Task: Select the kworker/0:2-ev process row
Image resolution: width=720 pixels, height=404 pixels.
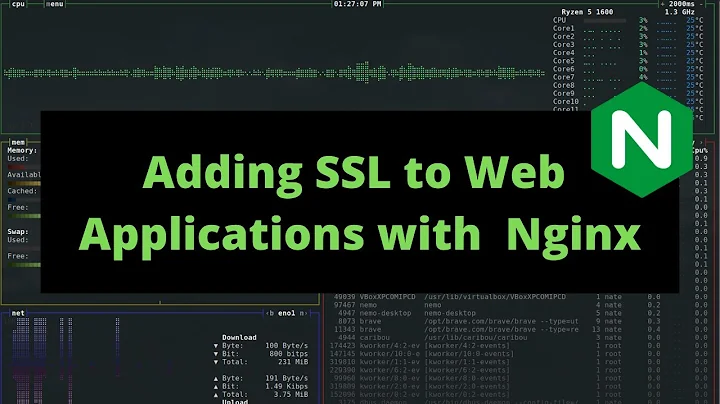Action: [x=519, y=394]
